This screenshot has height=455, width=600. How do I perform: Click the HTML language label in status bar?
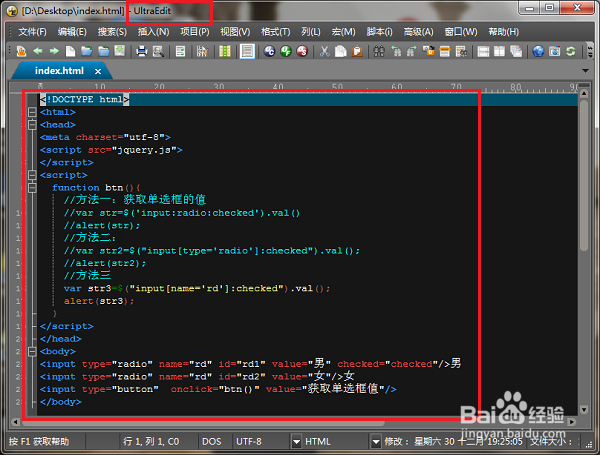click(x=318, y=442)
